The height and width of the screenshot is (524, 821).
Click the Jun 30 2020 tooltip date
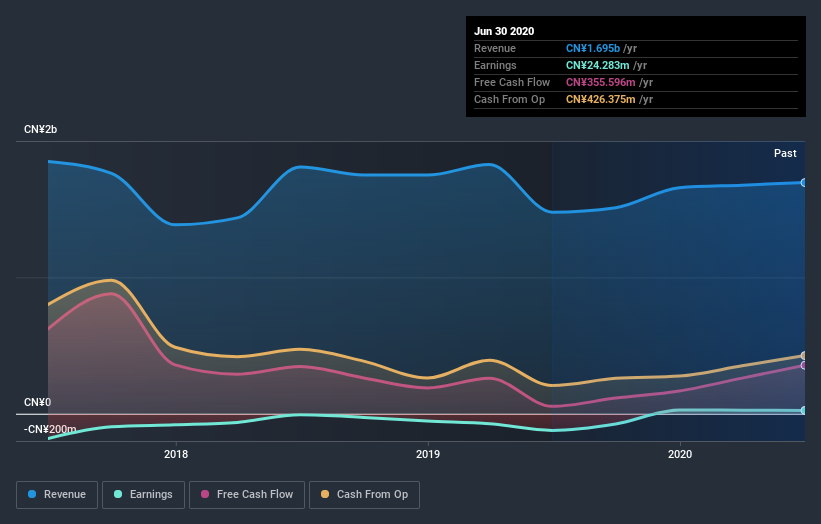click(504, 31)
